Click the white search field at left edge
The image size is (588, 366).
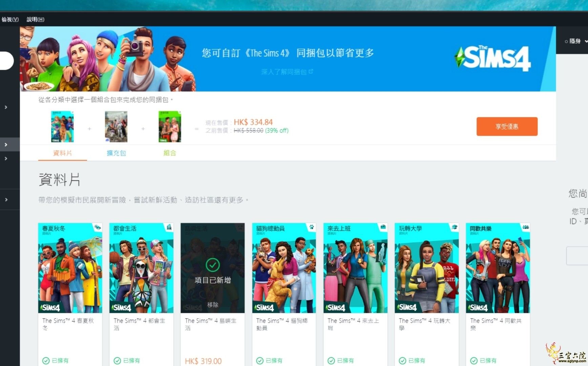6,61
